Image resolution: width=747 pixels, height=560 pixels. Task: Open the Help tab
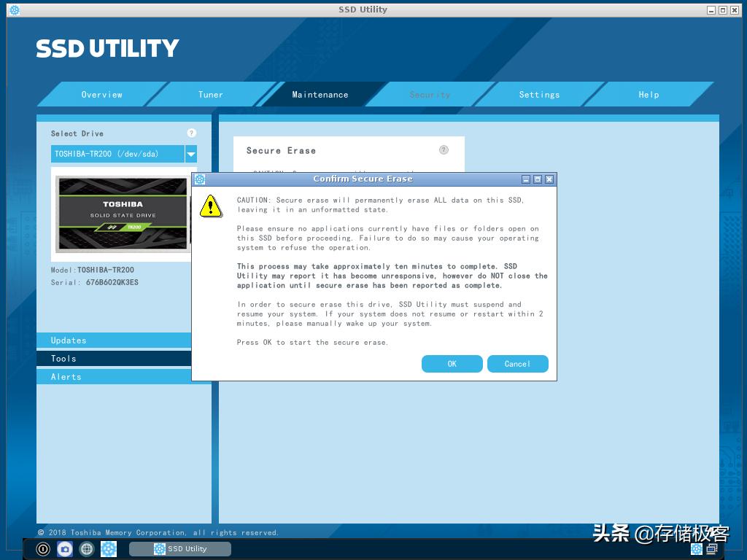pyautogui.click(x=649, y=94)
